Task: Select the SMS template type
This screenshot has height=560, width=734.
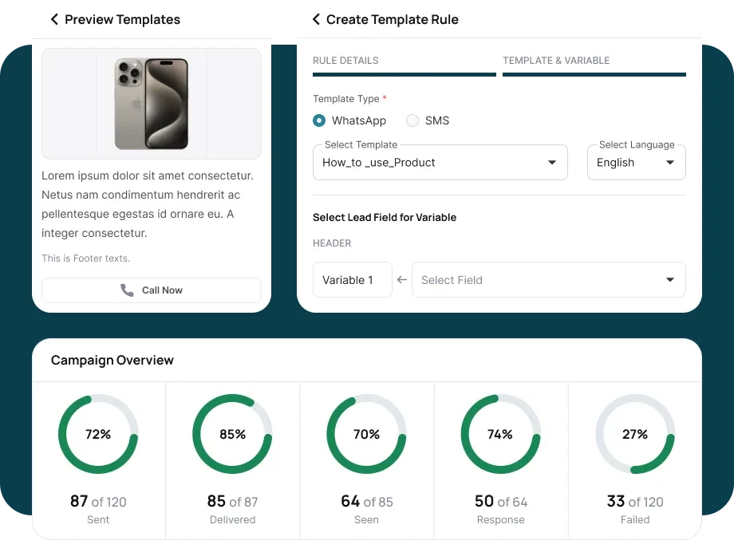Action: point(412,120)
